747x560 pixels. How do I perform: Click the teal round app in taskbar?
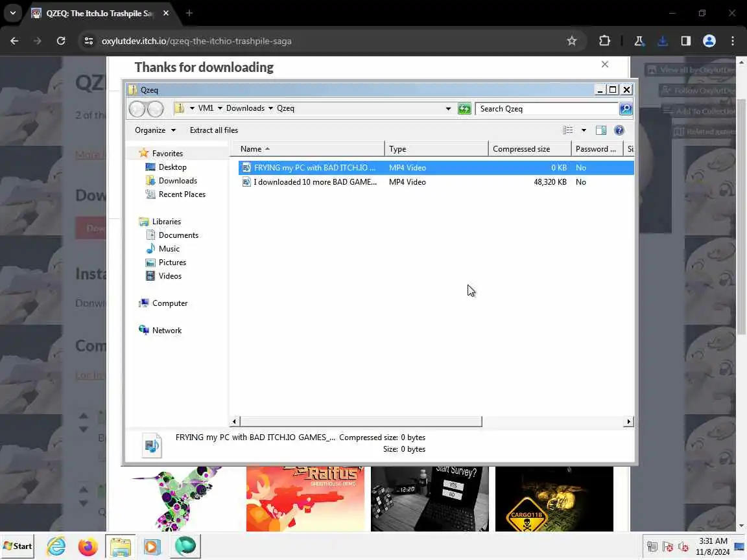185,546
